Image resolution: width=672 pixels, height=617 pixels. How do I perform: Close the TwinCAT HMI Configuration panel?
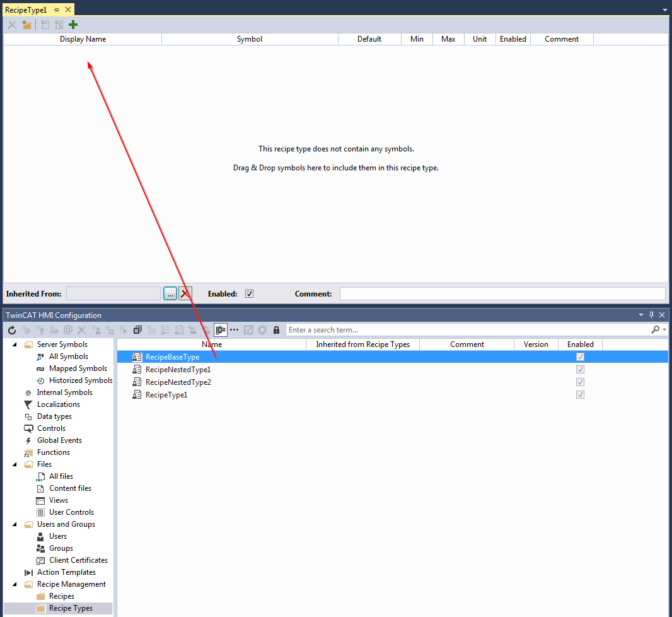[x=662, y=315]
